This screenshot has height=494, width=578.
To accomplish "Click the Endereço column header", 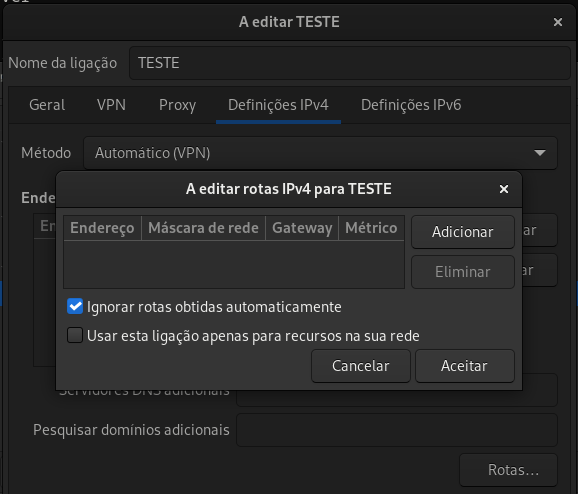I will point(102,228).
